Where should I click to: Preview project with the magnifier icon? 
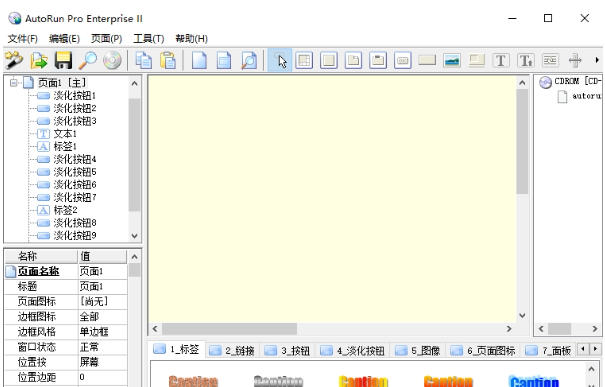[x=88, y=61]
